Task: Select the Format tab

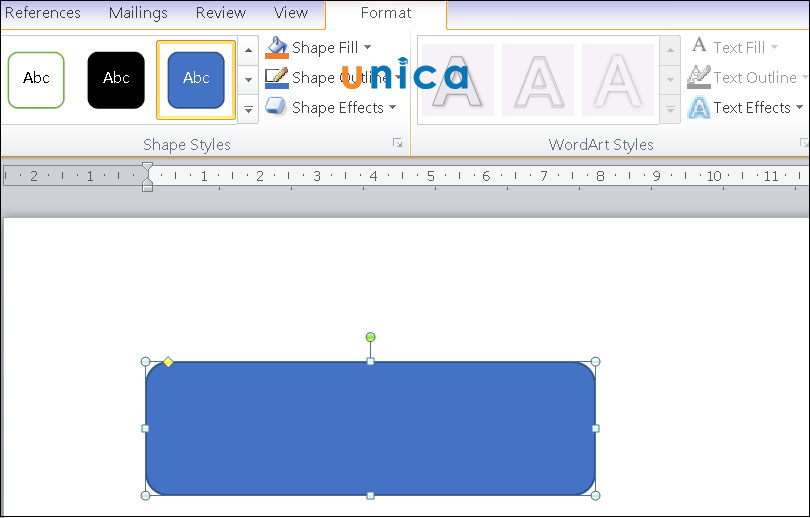Action: click(x=386, y=13)
